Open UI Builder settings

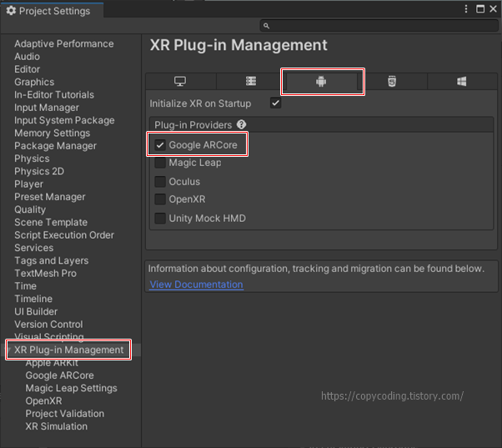(36, 312)
